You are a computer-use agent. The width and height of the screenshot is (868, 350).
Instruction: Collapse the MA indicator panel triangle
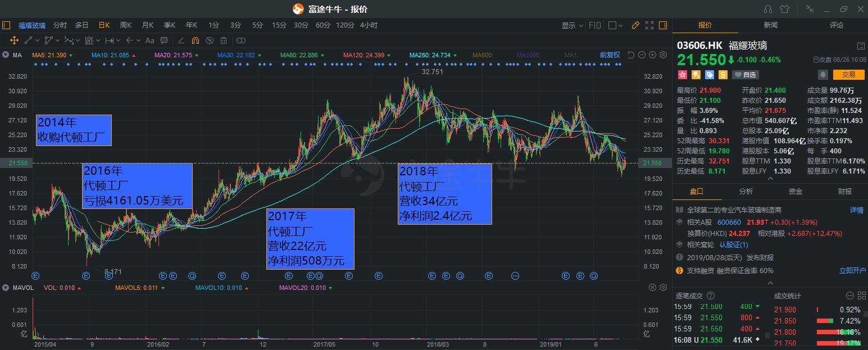click(x=6, y=55)
